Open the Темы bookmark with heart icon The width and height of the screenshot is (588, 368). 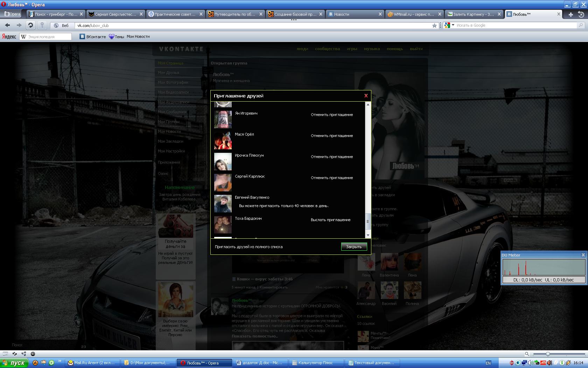point(117,36)
